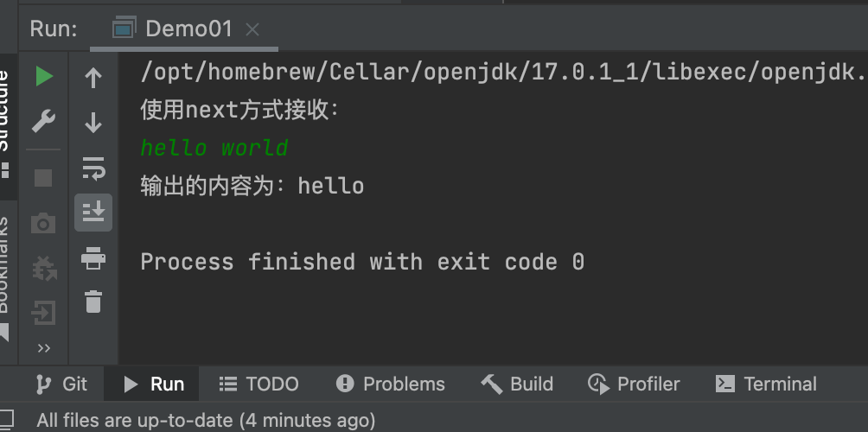Clear console with trash can icon
868x432 pixels.
(x=93, y=302)
